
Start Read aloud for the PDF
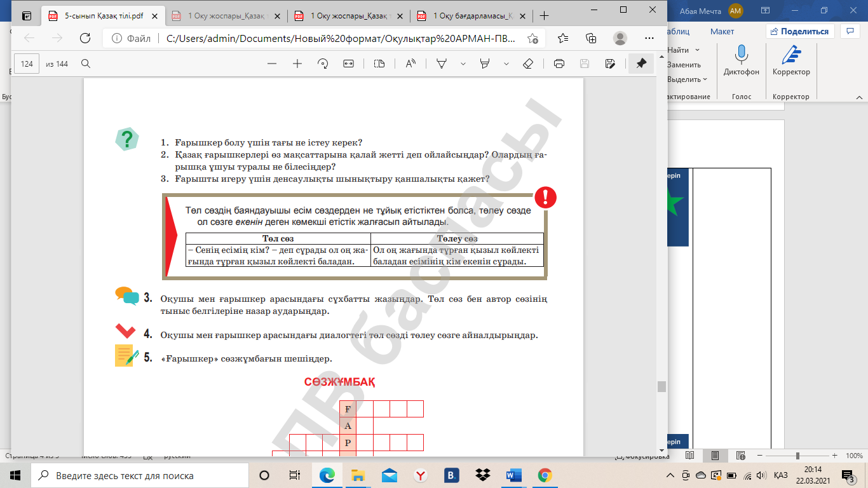point(410,64)
